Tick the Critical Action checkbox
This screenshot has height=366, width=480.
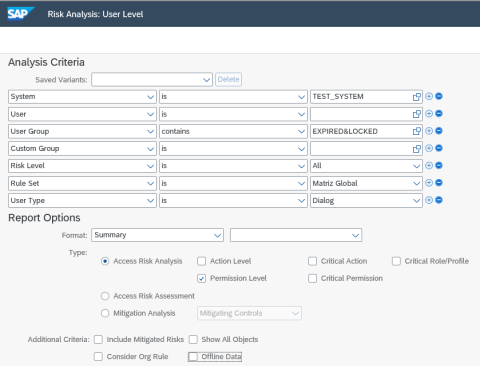click(x=312, y=261)
